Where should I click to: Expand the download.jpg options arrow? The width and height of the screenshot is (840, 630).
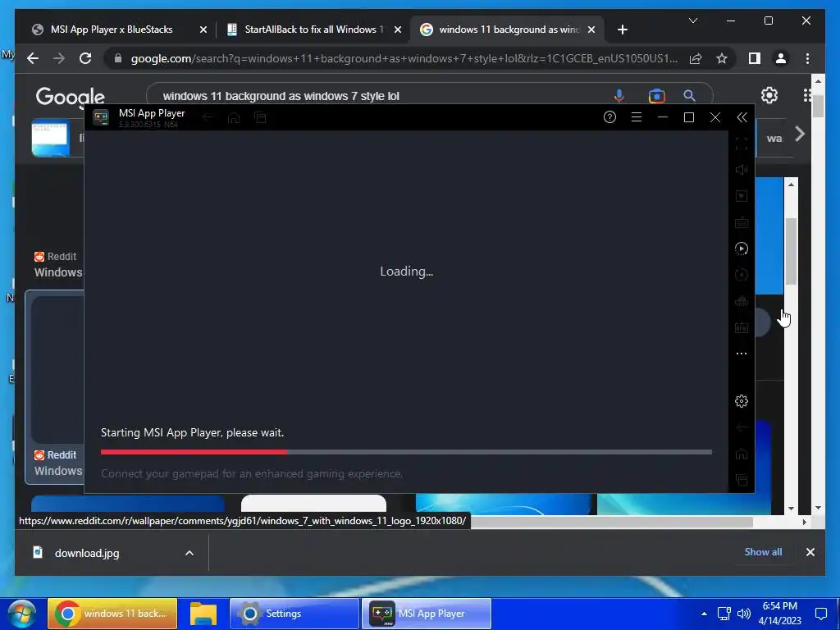[189, 553]
